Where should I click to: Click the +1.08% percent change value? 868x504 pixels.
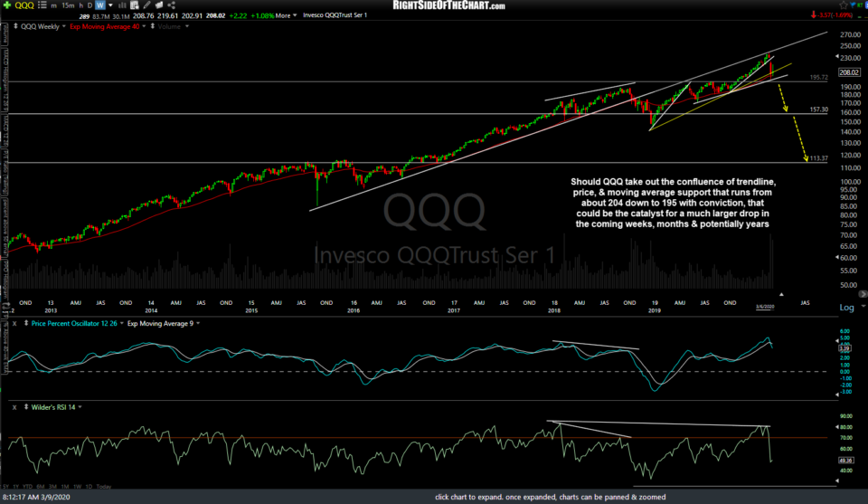(262, 15)
